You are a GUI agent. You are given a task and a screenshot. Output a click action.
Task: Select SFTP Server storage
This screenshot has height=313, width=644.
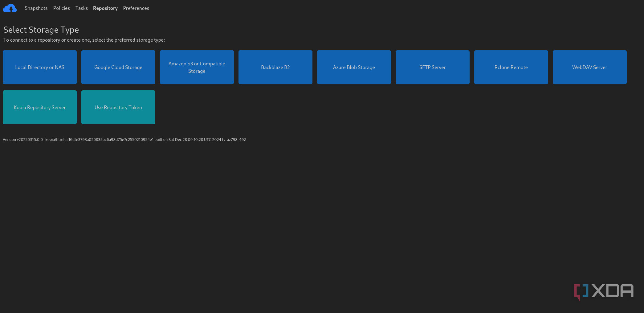point(432,67)
